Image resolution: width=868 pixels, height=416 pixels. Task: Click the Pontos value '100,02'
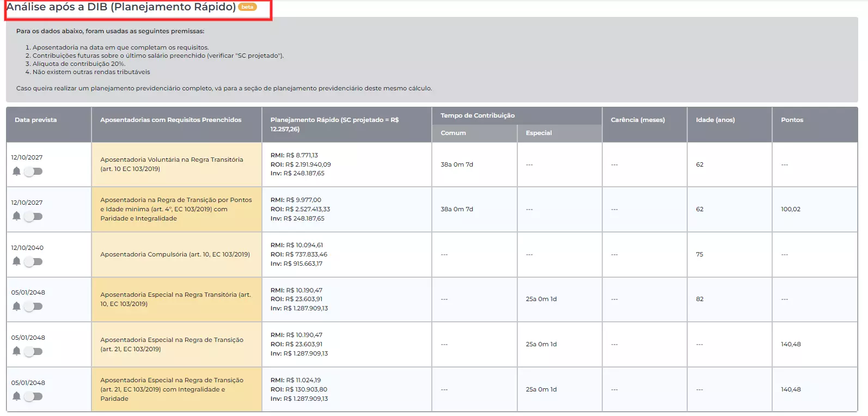791,209
